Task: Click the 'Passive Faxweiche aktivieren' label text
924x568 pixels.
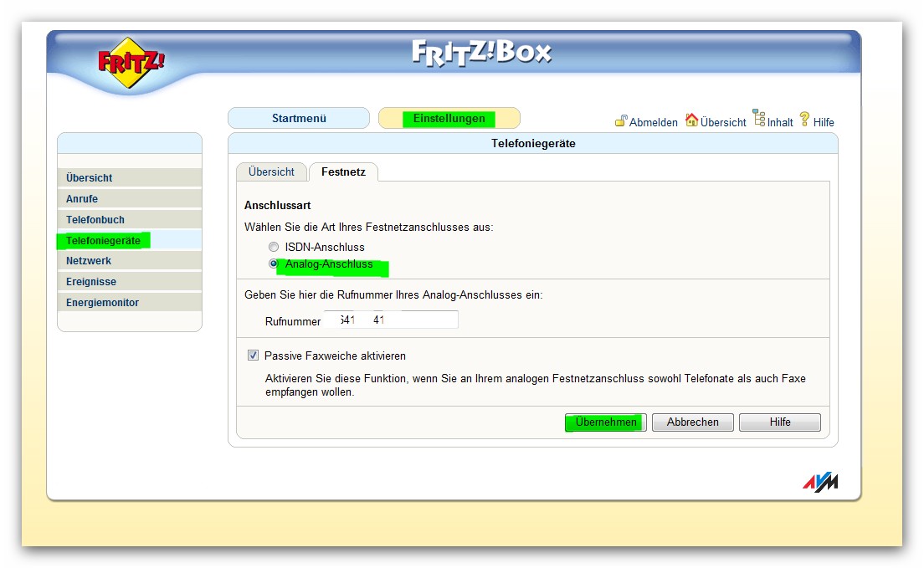Action: (335, 356)
